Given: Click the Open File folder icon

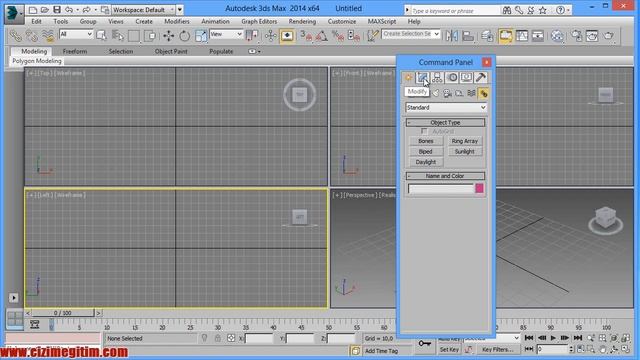Looking at the screenshot, I should pos(45,9).
